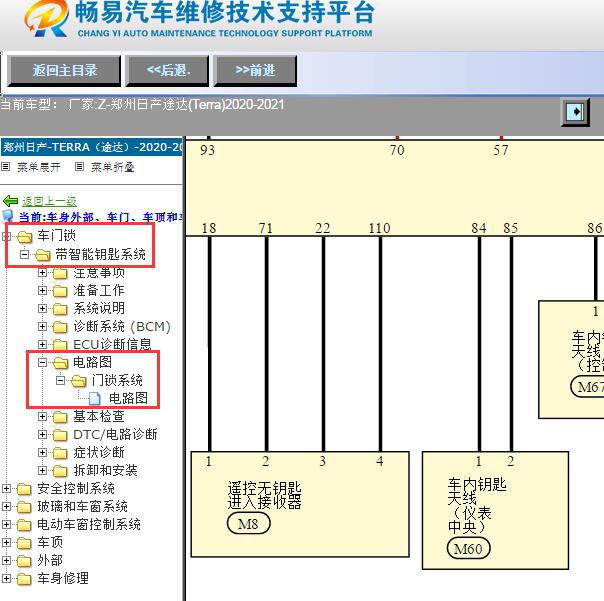The height and width of the screenshot is (601, 604).
Task: Expand the 准备工作 folder
Action: click(x=42, y=290)
